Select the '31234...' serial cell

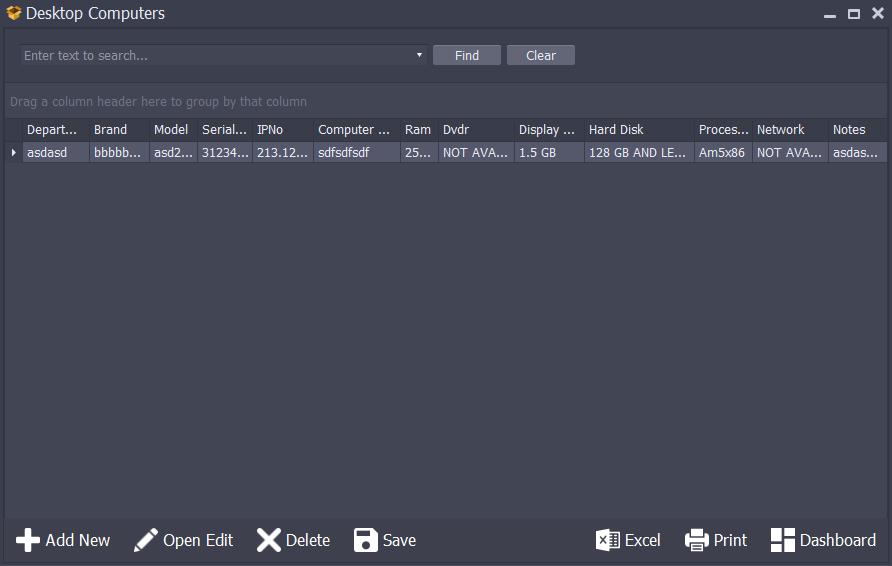(225, 152)
